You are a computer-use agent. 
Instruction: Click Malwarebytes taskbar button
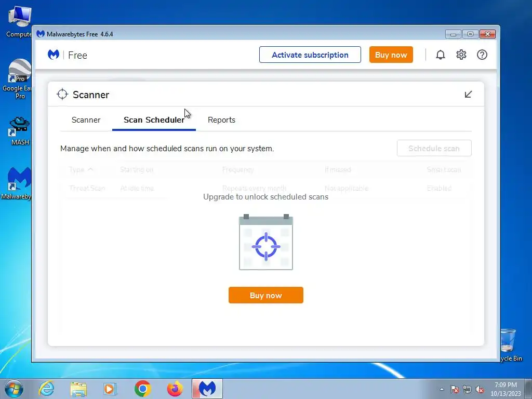tap(207, 389)
